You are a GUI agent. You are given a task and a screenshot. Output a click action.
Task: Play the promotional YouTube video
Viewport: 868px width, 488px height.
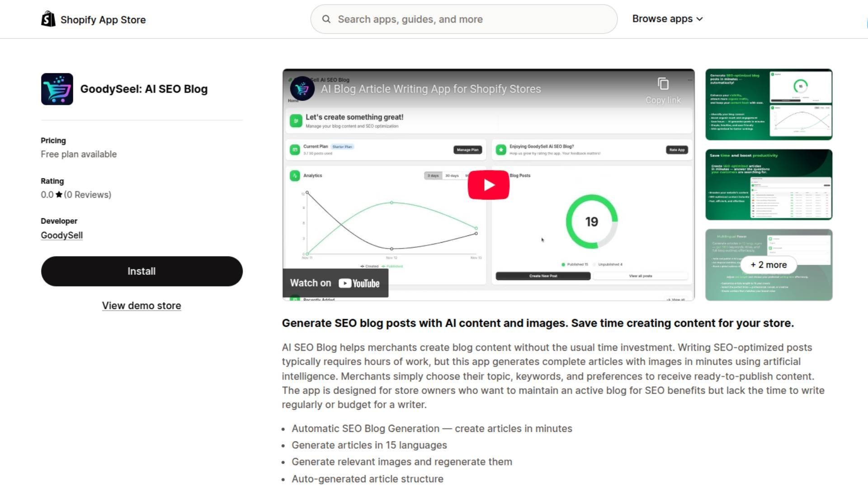coord(488,184)
